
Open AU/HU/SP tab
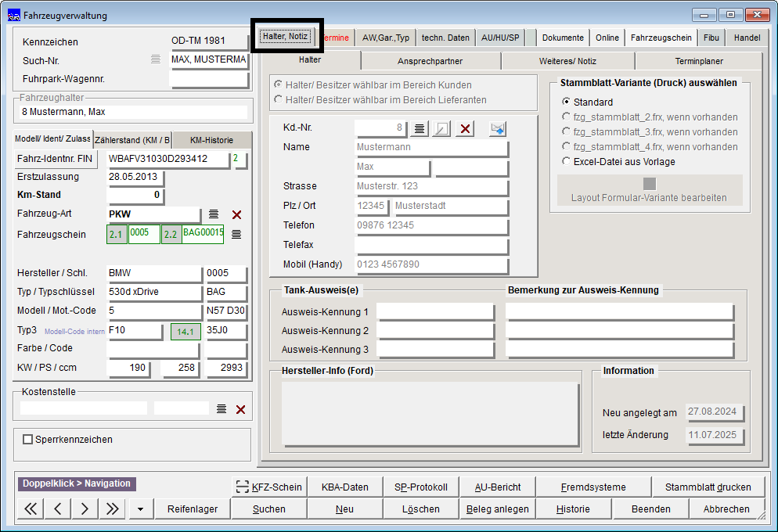[500, 38]
